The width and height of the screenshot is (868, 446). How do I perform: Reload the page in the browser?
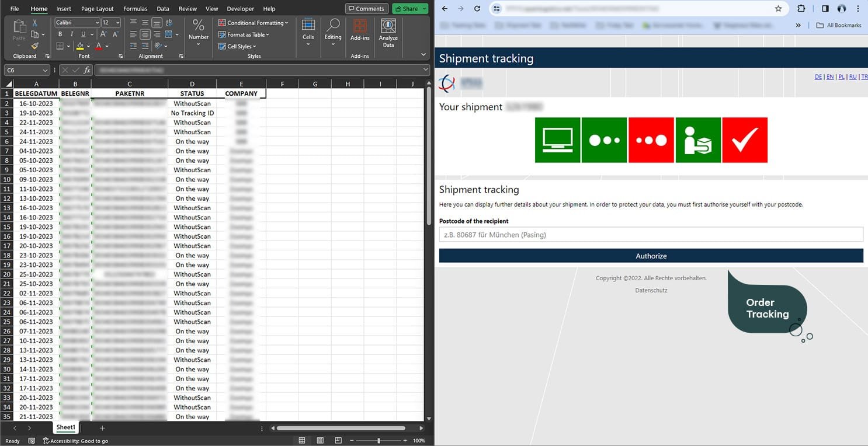pos(477,9)
